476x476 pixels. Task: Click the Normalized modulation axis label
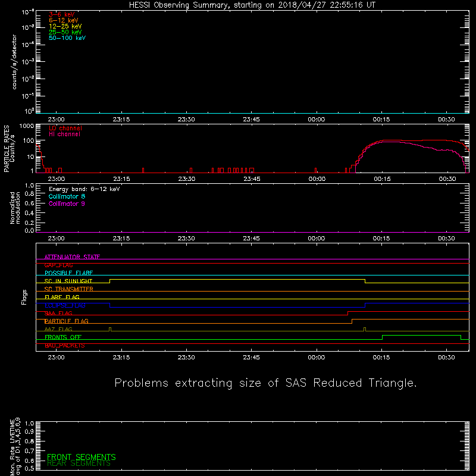(x=15, y=208)
